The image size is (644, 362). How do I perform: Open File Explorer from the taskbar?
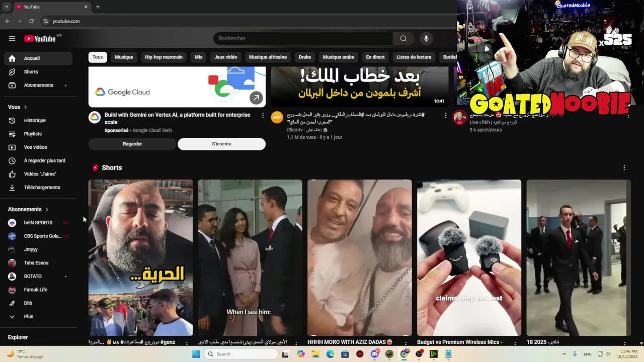[x=315, y=354]
